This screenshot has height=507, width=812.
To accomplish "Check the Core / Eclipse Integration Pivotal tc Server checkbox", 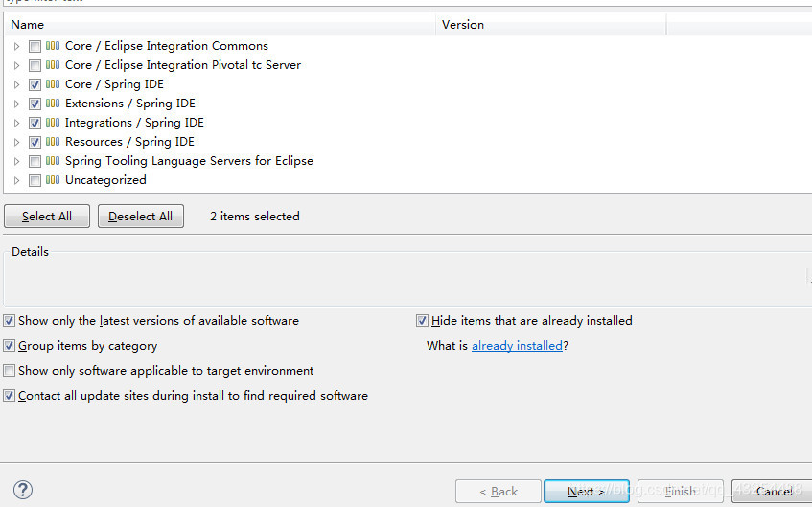I will pos(35,66).
